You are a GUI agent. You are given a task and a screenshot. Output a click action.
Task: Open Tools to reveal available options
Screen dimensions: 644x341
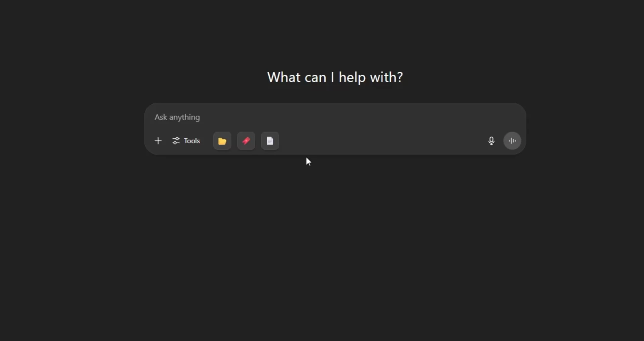186,141
